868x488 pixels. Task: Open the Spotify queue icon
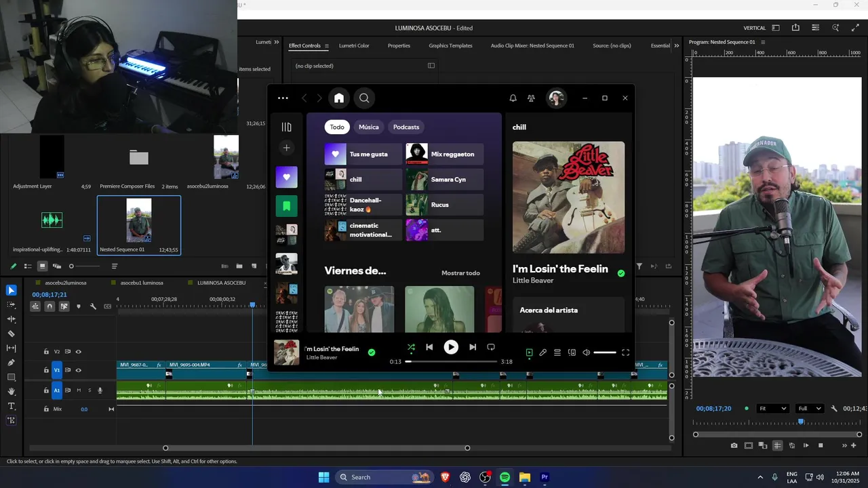557,352
